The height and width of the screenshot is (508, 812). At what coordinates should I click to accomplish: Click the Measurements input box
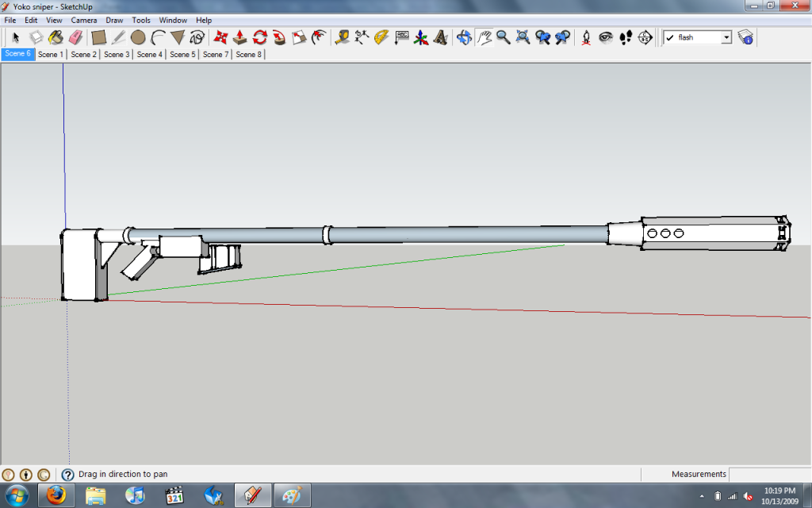click(x=769, y=475)
